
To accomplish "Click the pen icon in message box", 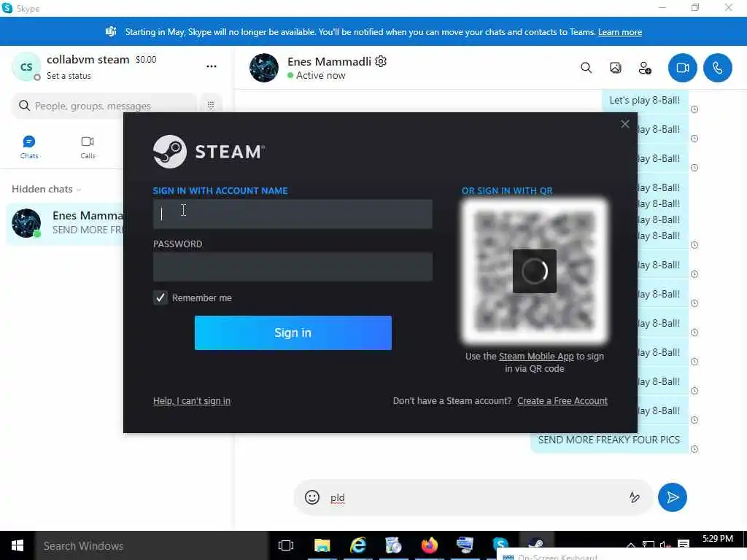I will [634, 497].
